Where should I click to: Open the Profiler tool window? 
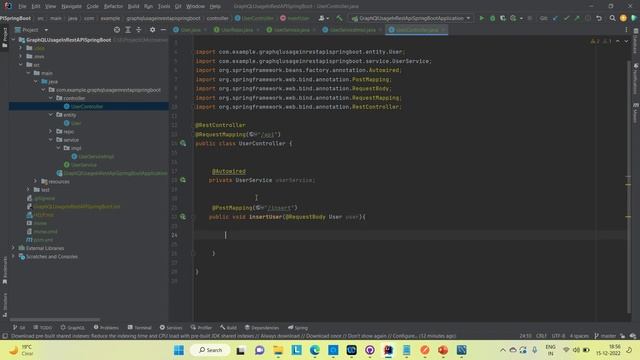pos(201,327)
